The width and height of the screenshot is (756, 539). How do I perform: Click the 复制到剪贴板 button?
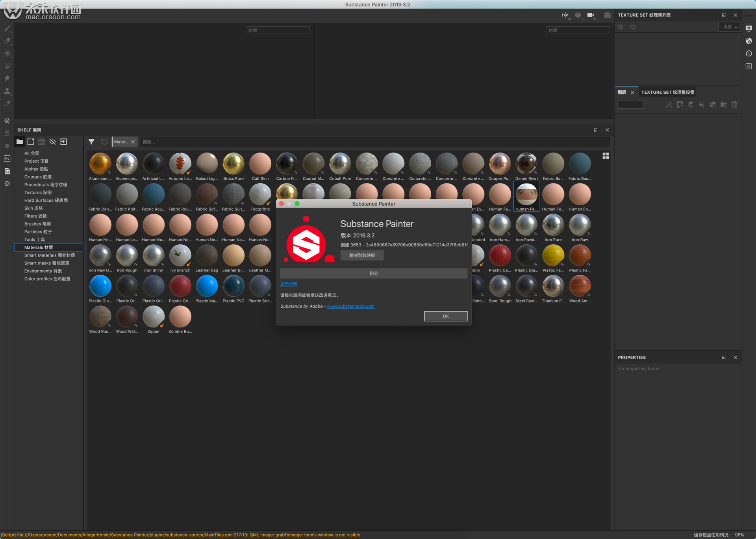coord(362,255)
